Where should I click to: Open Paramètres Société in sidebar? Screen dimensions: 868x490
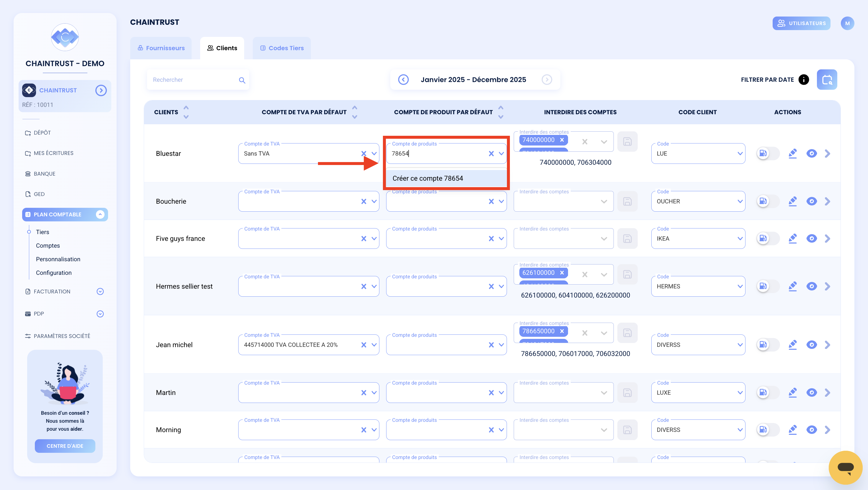tap(58, 336)
